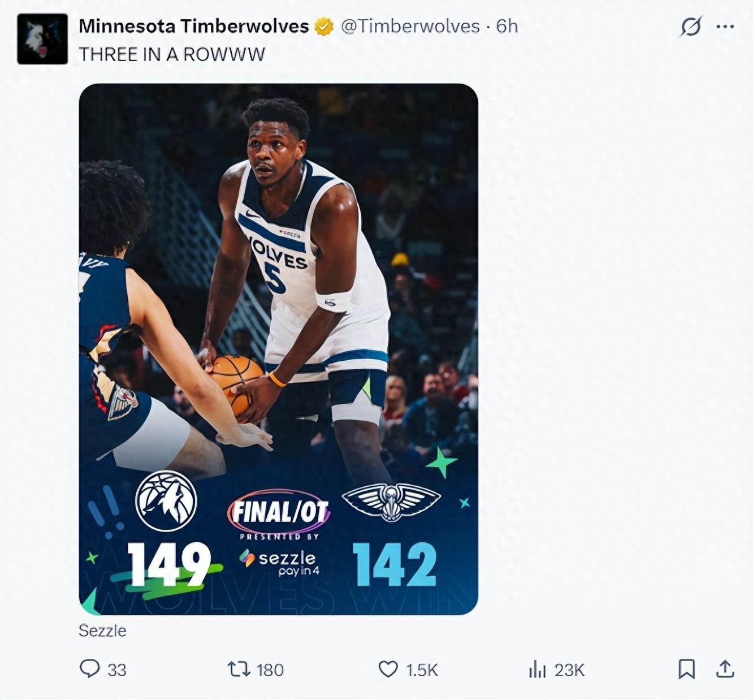Click the 23K views count
This screenshot has width=753, height=700.
point(569,670)
